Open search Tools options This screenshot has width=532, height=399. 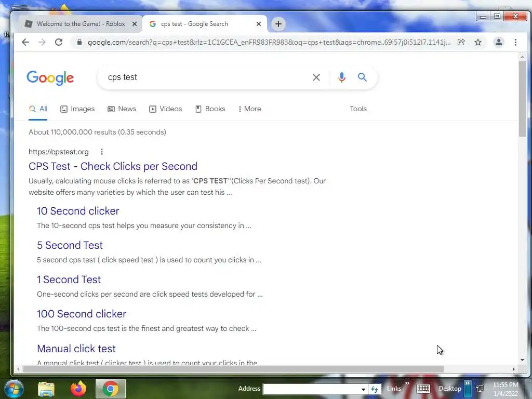coord(358,109)
